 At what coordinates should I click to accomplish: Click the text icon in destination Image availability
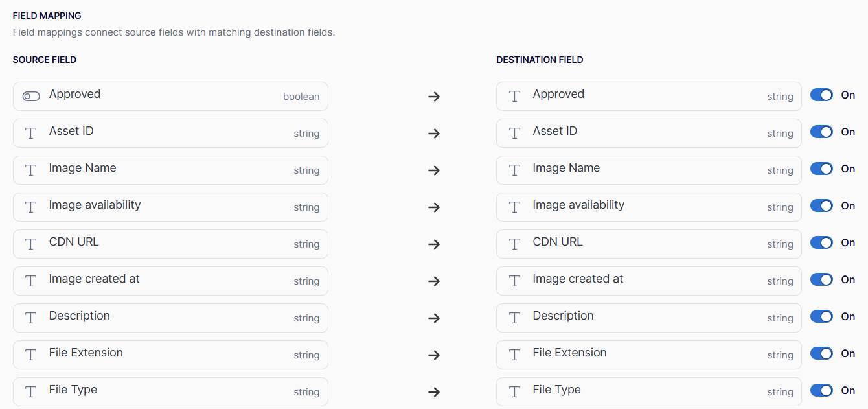point(514,207)
